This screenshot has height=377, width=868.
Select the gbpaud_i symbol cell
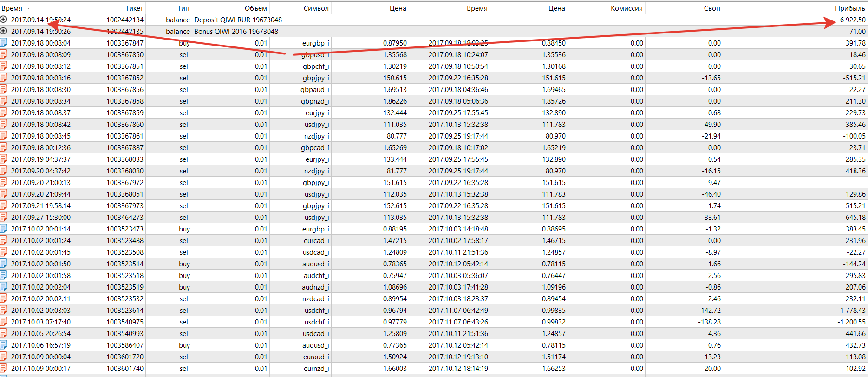tap(315, 89)
